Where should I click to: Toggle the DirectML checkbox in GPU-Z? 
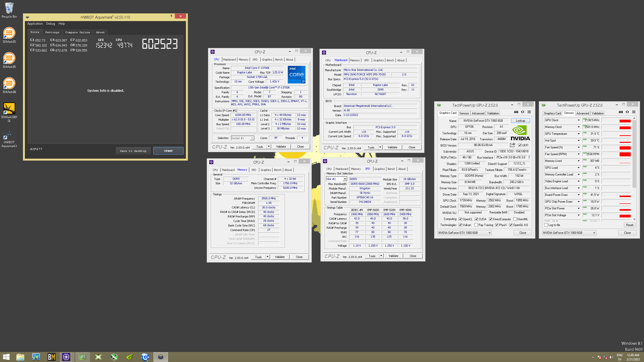pos(515,219)
